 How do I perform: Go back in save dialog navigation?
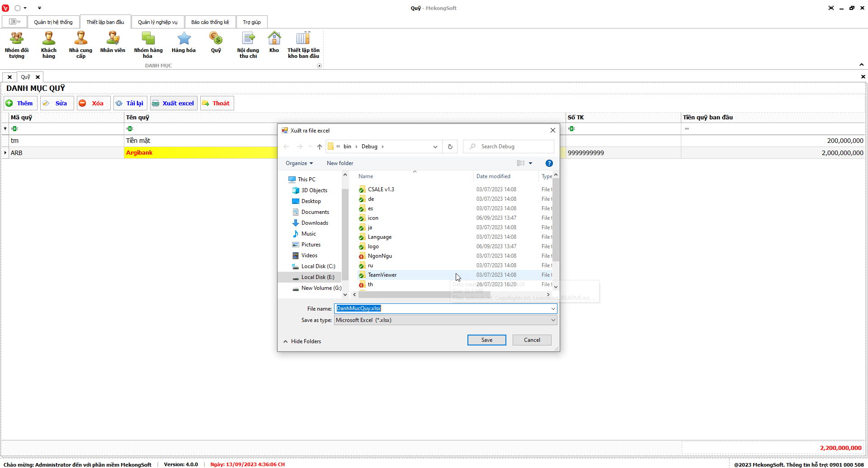[286, 147]
